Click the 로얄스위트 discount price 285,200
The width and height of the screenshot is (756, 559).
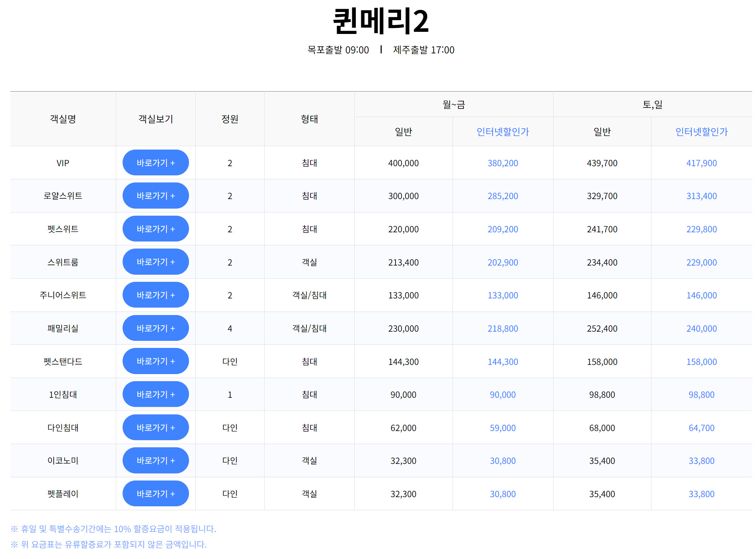point(503,196)
